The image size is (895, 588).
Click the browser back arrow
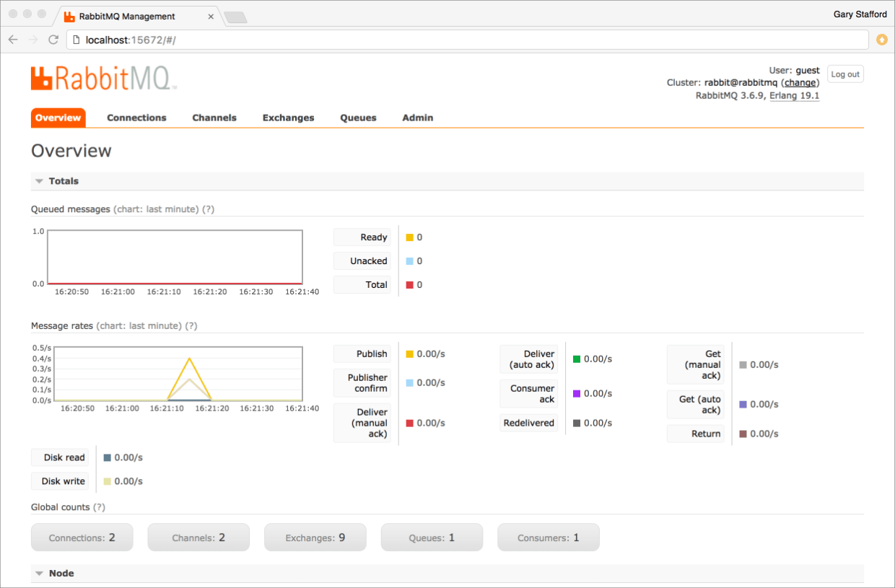pyautogui.click(x=13, y=40)
